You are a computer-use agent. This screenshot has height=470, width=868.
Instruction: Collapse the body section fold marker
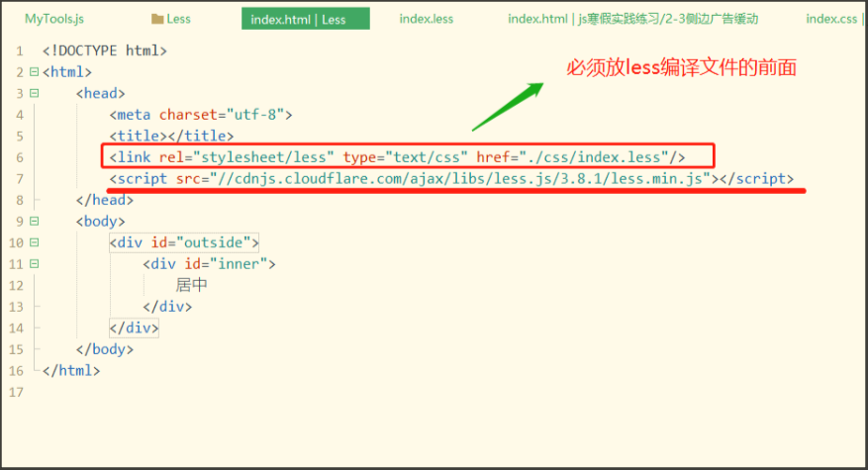point(34,222)
